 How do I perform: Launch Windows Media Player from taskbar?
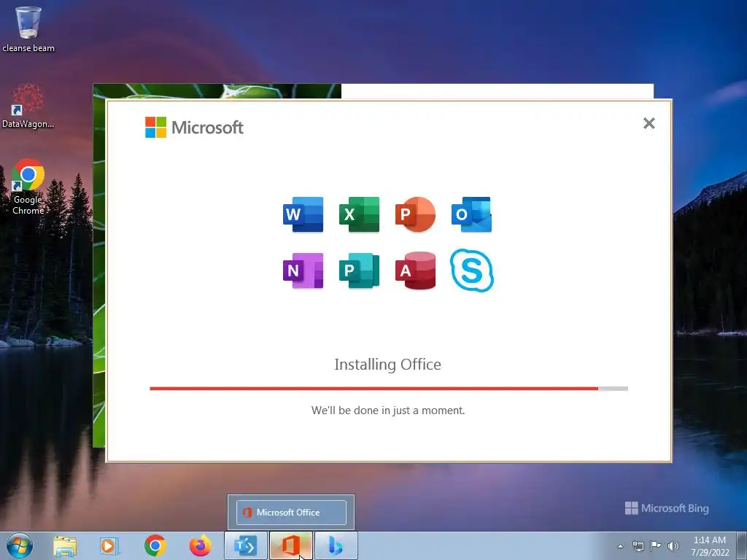(x=109, y=545)
